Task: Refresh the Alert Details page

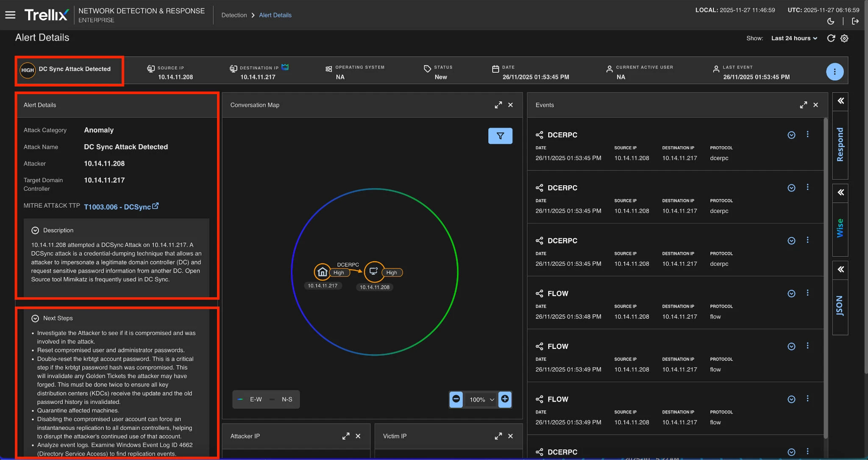Action: [831, 38]
